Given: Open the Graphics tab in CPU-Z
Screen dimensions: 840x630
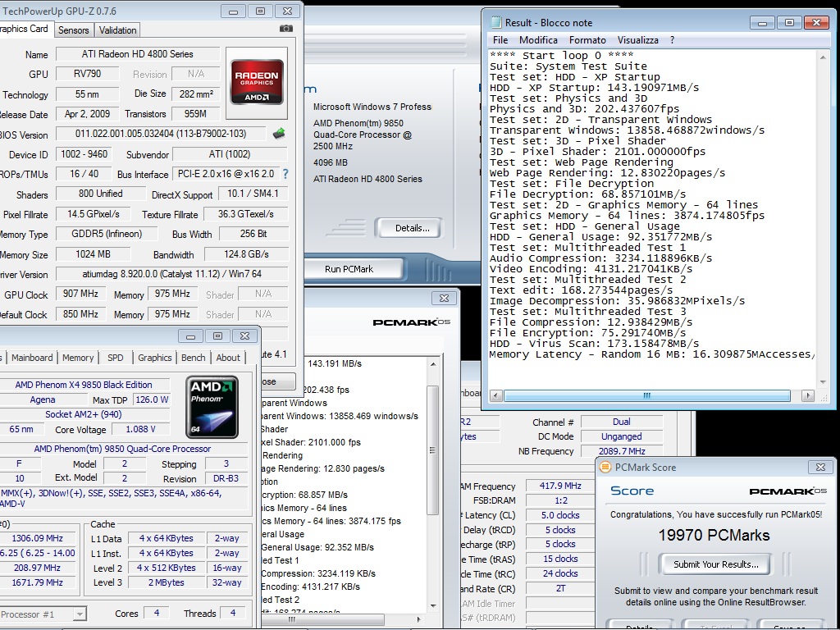Looking at the screenshot, I should click(155, 358).
